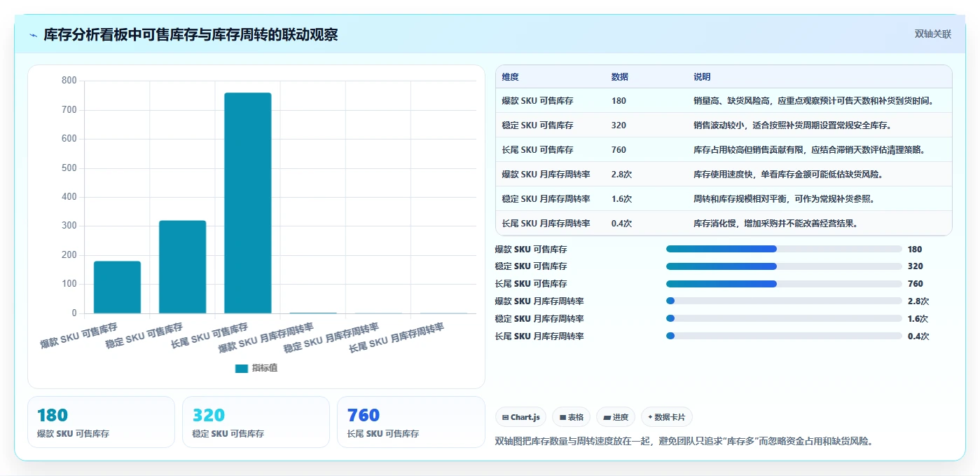Click the 双轴关联 label in header

932,34
